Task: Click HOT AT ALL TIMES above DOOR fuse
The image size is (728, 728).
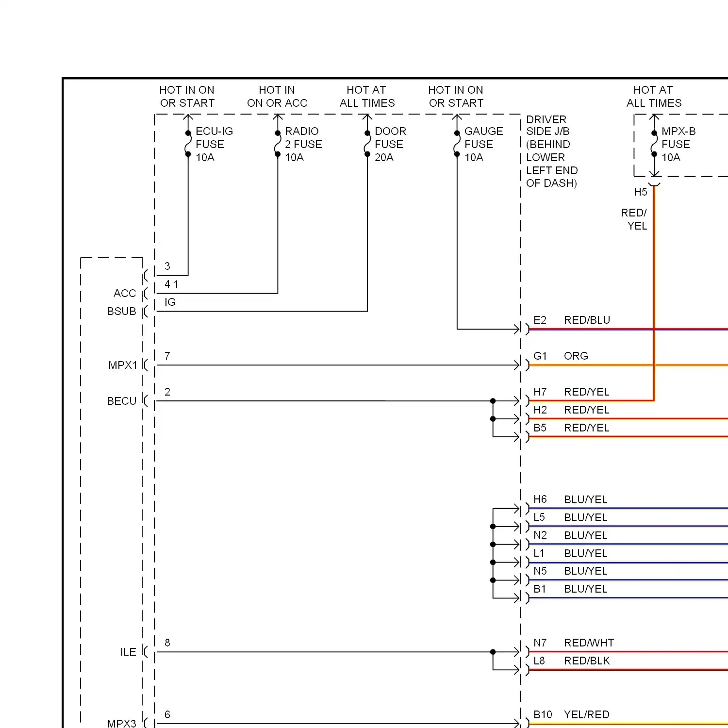Action: (367, 97)
